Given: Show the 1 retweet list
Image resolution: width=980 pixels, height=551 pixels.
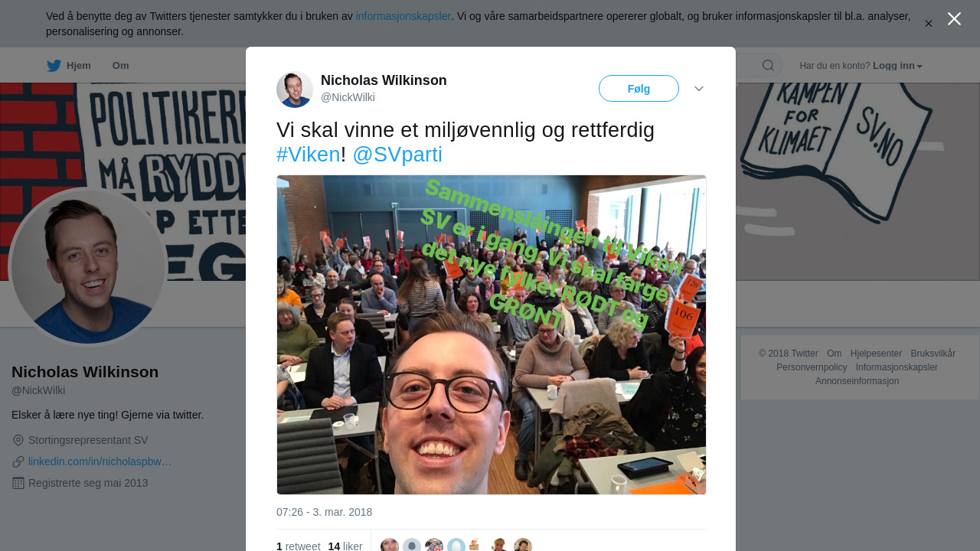Looking at the screenshot, I should point(299,546).
